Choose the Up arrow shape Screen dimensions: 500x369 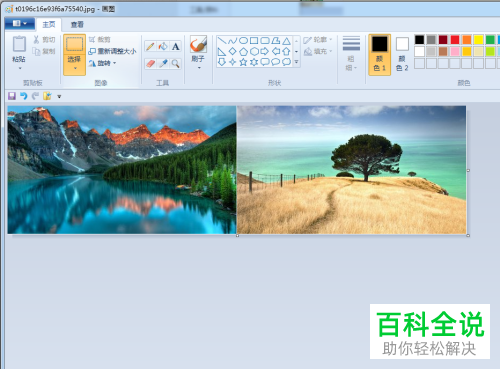pos(286,52)
